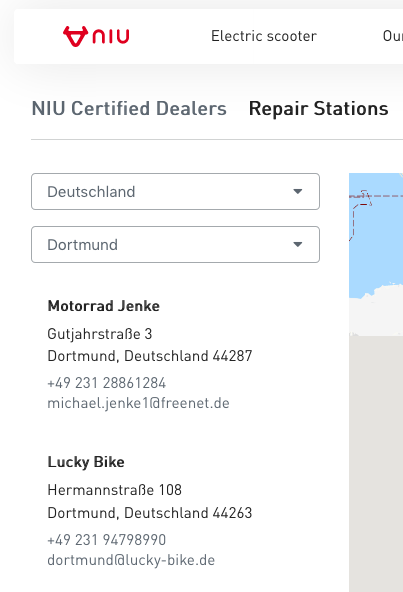
Task: Switch to Repair Stations tab
Action: [318, 109]
